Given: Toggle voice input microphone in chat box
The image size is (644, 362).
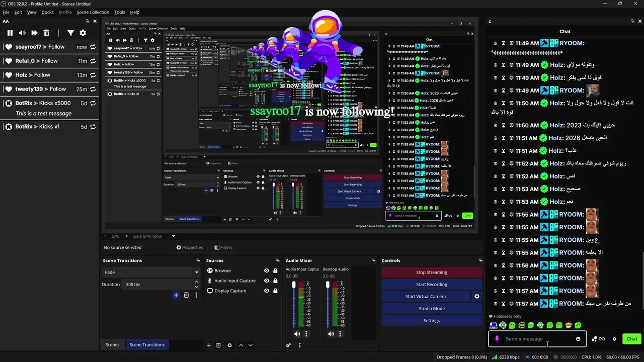Looking at the screenshot, I should pyautogui.click(x=497, y=339).
